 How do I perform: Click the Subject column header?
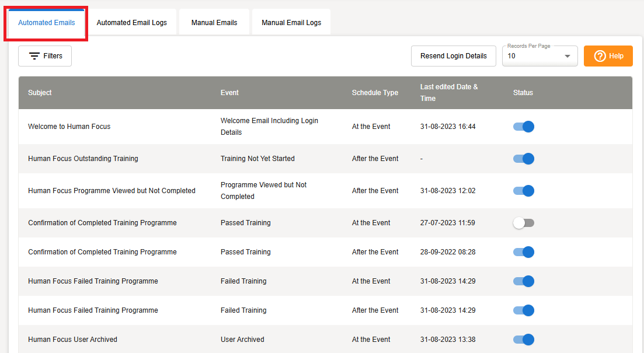coord(40,93)
